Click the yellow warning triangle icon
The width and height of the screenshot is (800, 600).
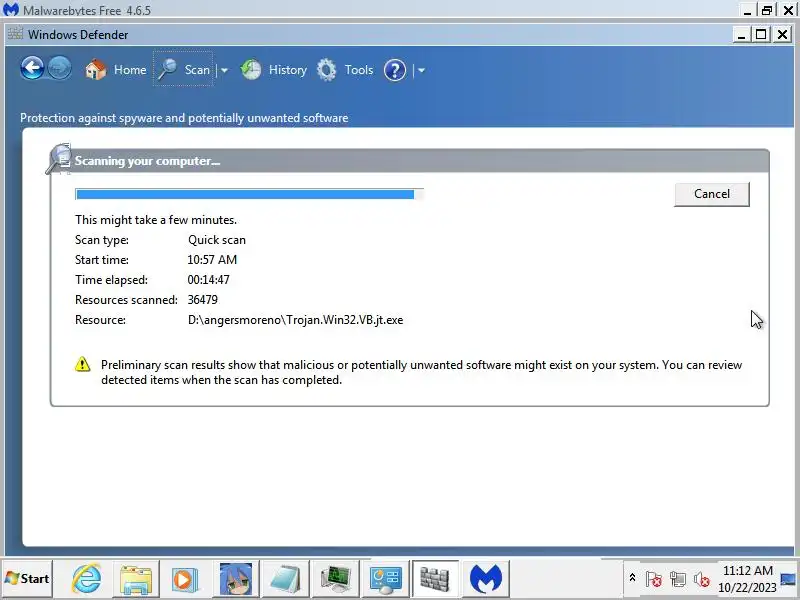point(83,364)
